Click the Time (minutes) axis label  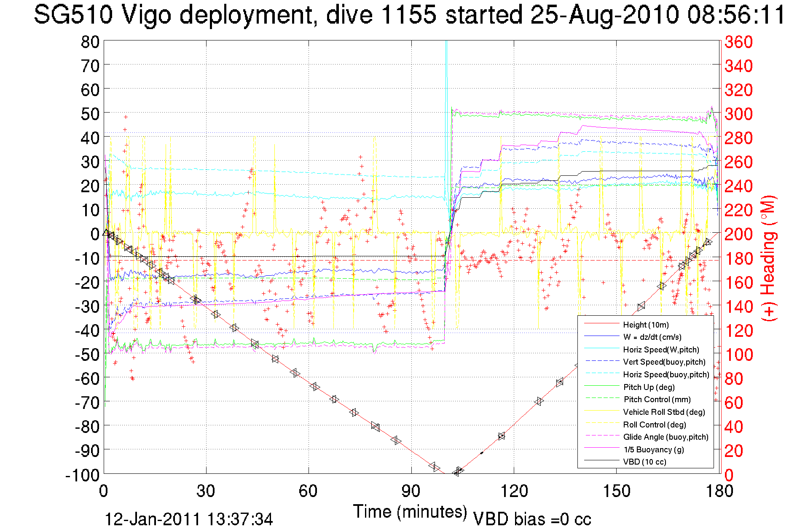(410, 512)
